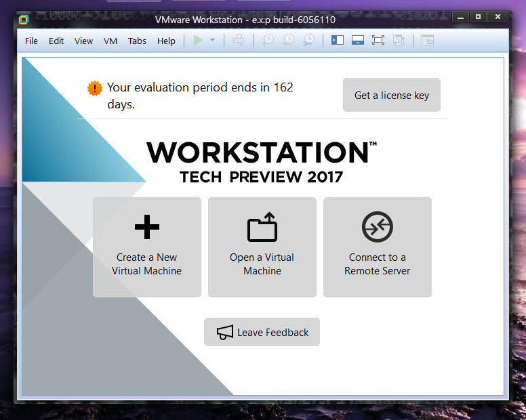Screen dimensions: 526x420
Task: Click Connect to a Remote Server
Action: (x=378, y=247)
